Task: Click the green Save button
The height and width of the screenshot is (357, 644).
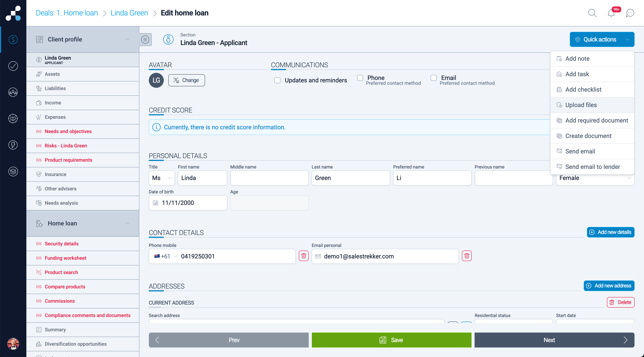Action: coord(391,340)
